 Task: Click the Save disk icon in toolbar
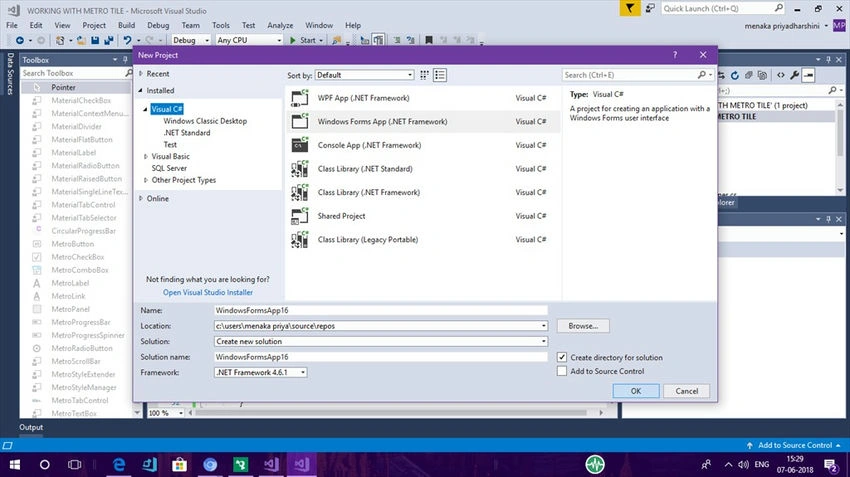(95, 40)
